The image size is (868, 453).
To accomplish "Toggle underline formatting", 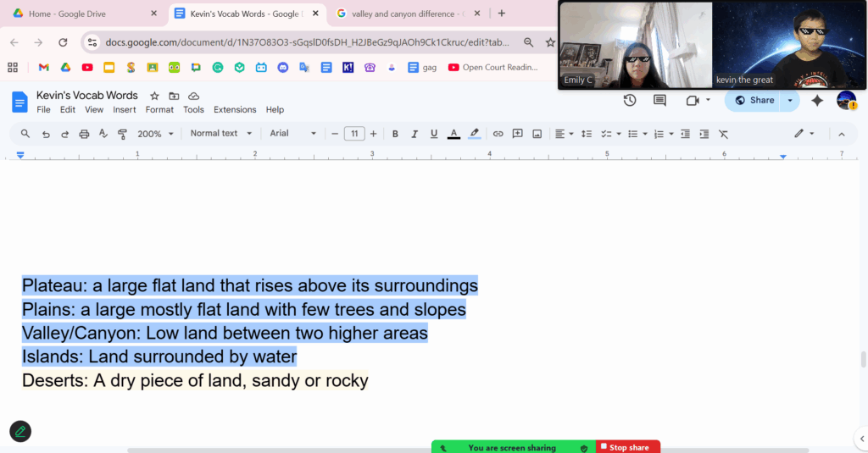I will click(x=434, y=134).
